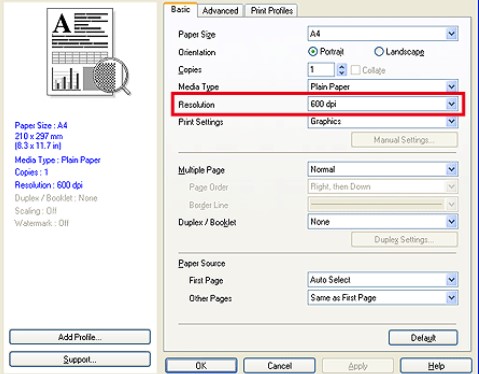Open the First Page paper source dropdown

coord(383,280)
